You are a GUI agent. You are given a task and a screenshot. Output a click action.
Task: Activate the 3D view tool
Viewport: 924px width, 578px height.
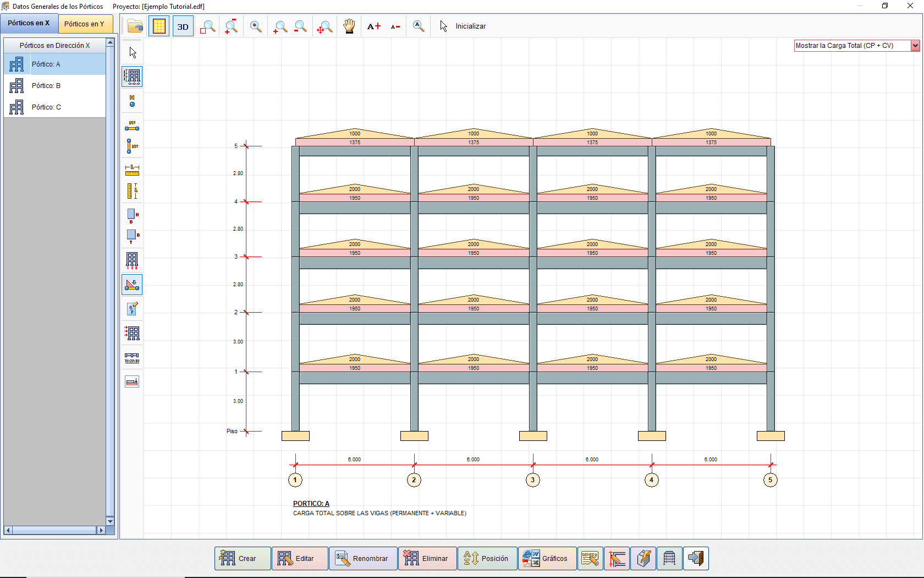(183, 26)
